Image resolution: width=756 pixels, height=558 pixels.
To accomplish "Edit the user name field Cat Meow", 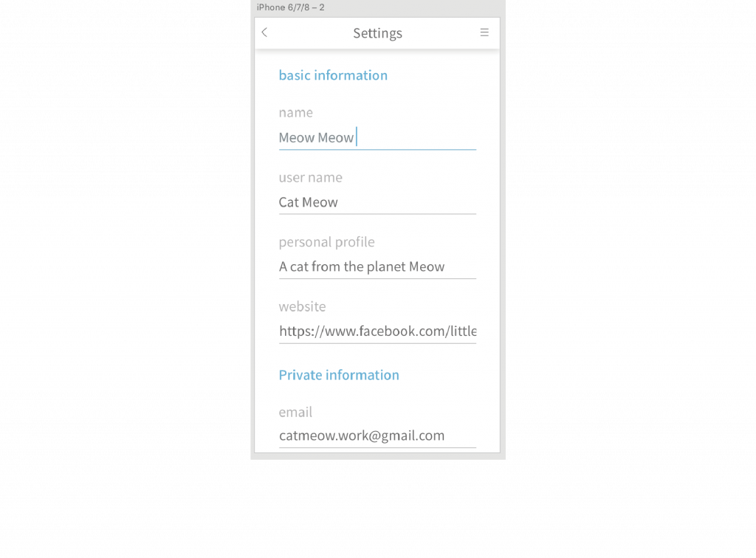I will point(377,202).
